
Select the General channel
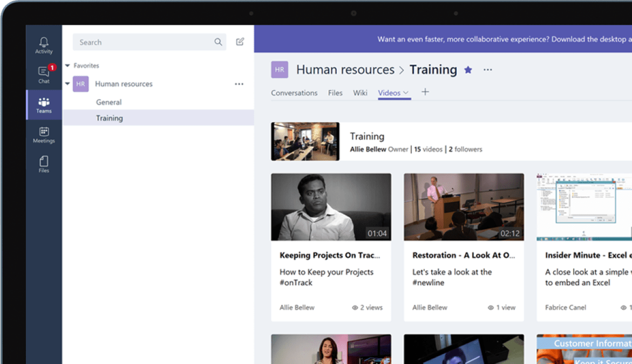coord(108,102)
